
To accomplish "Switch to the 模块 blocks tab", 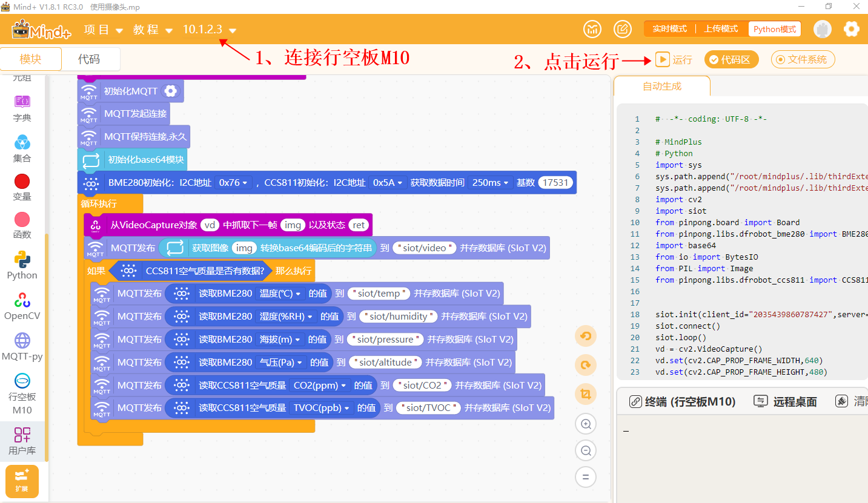I will tap(31, 59).
